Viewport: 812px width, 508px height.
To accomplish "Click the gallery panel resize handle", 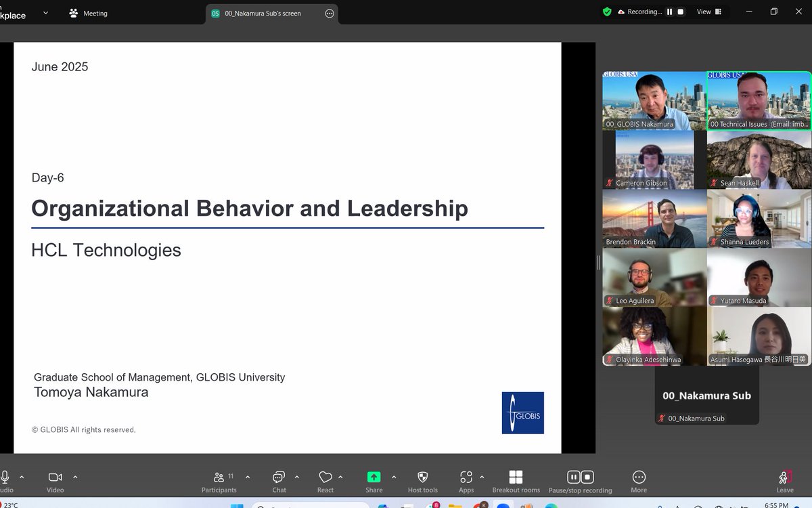I will (x=598, y=262).
